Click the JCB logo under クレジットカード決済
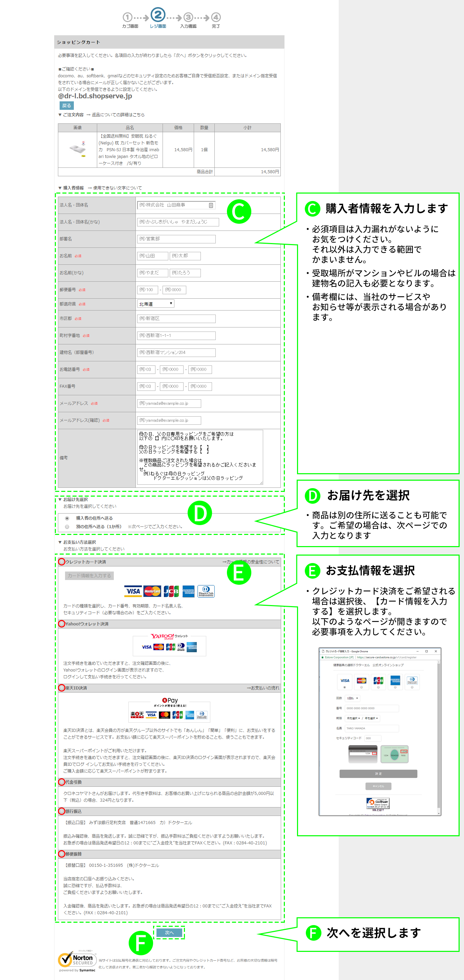 click(171, 591)
